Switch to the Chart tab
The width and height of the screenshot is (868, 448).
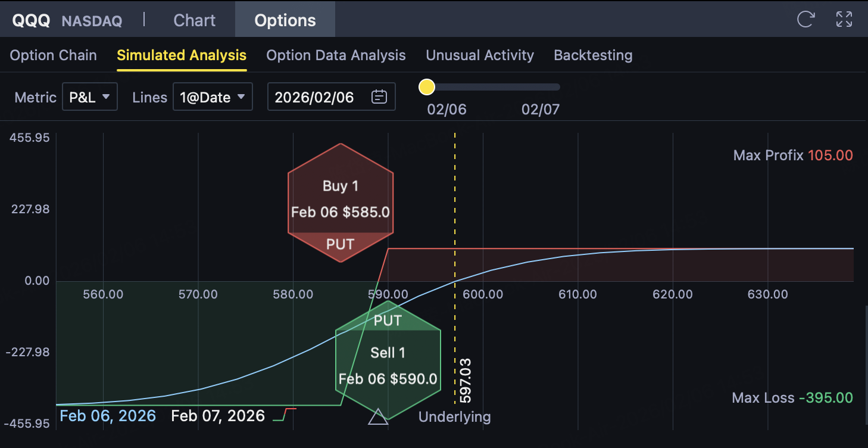194,20
